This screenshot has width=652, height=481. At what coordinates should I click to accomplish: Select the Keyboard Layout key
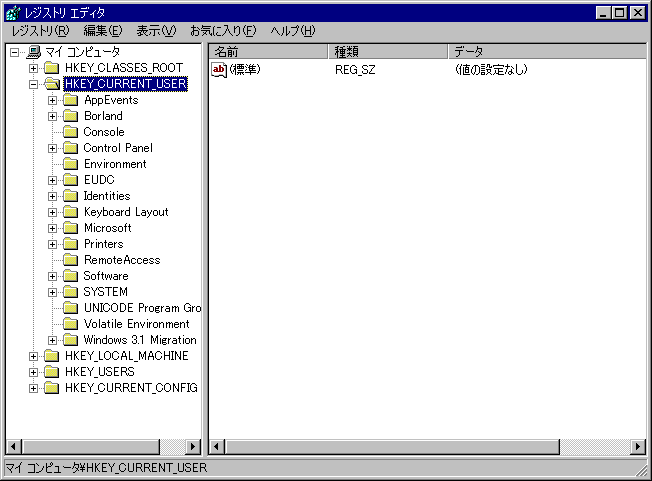126,212
